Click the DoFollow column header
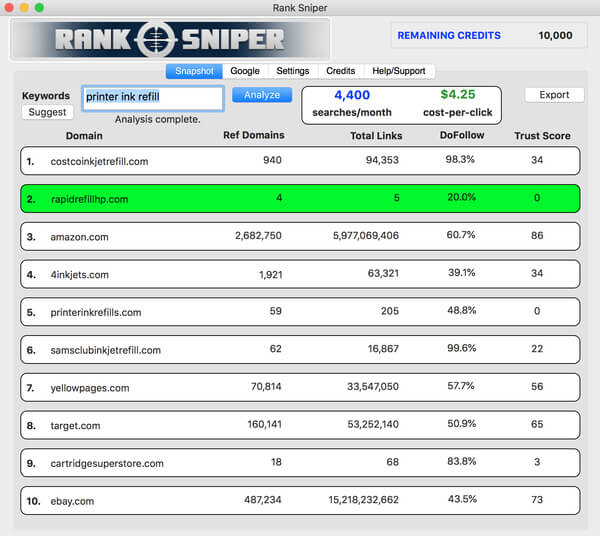This screenshot has width=600, height=536. click(462, 135)
